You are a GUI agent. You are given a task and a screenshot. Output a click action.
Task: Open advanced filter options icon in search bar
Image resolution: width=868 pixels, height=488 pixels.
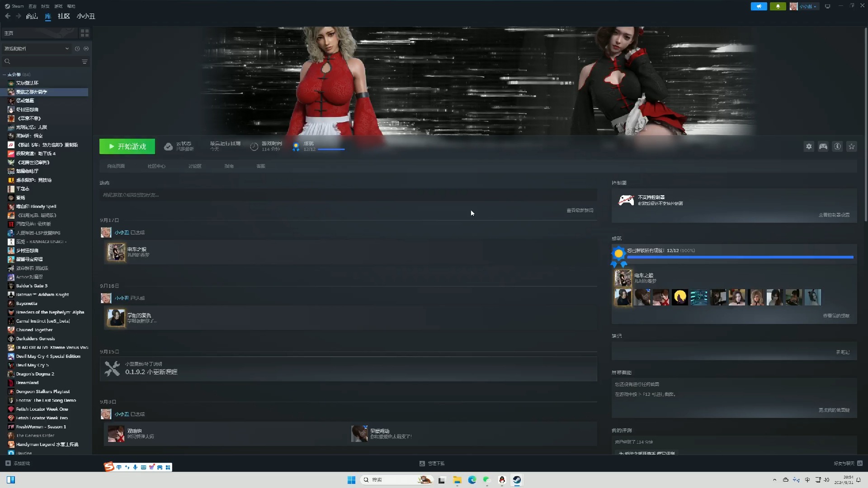[x=85, y=61]
